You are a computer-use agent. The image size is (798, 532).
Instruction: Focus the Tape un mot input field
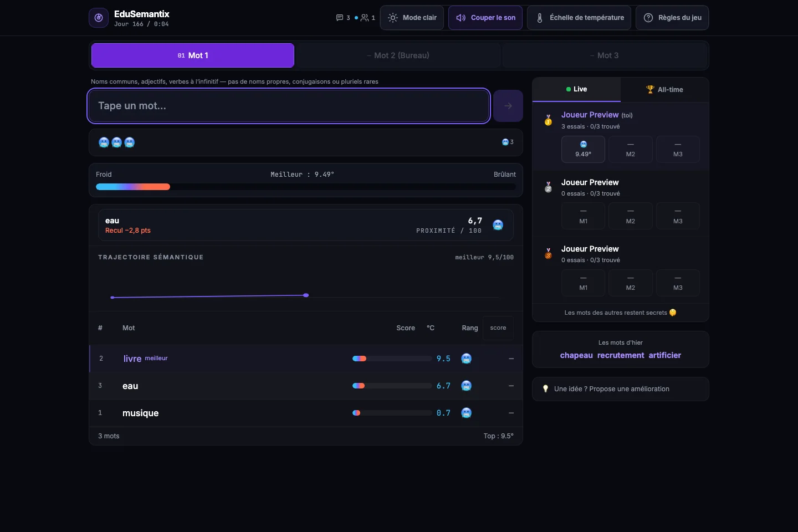click(x=289, y=106)
